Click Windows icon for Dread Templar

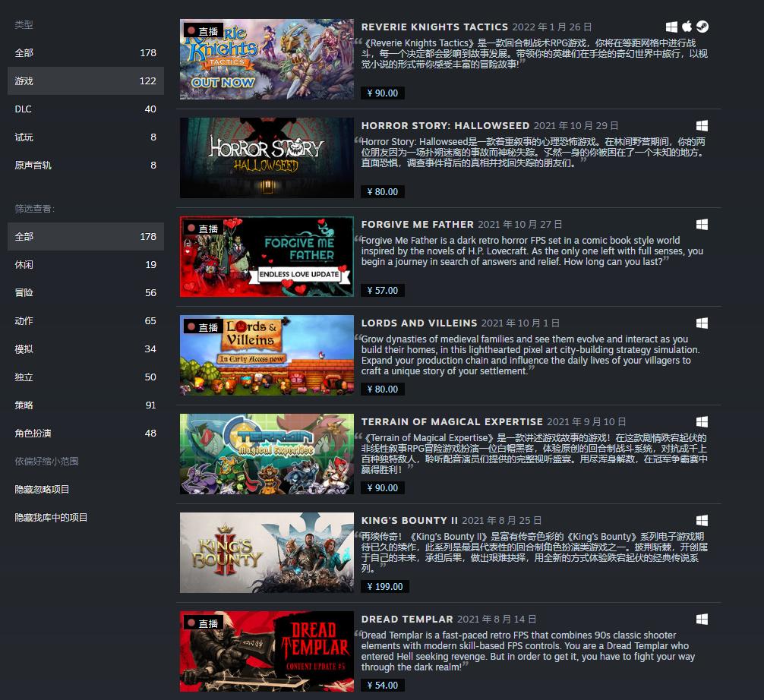point(702,619)
